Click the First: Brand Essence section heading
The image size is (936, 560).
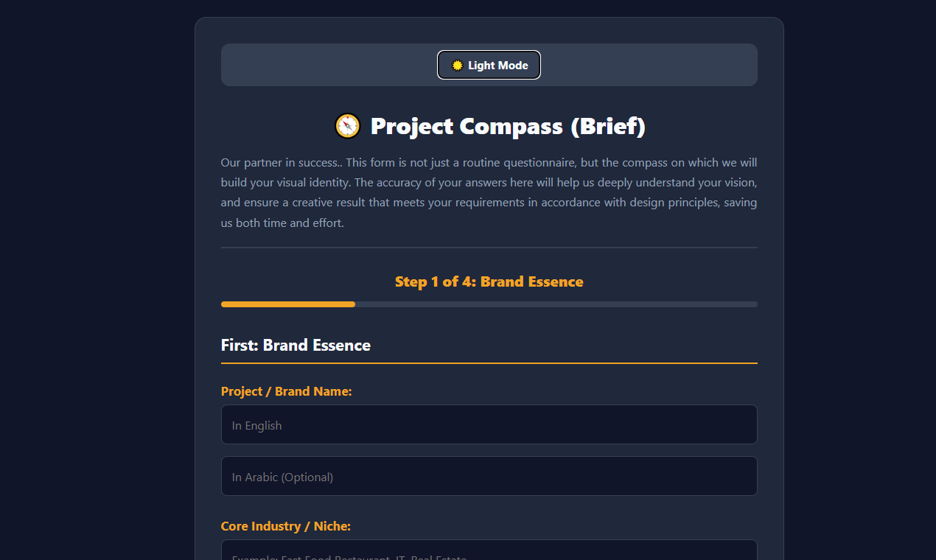296,345
